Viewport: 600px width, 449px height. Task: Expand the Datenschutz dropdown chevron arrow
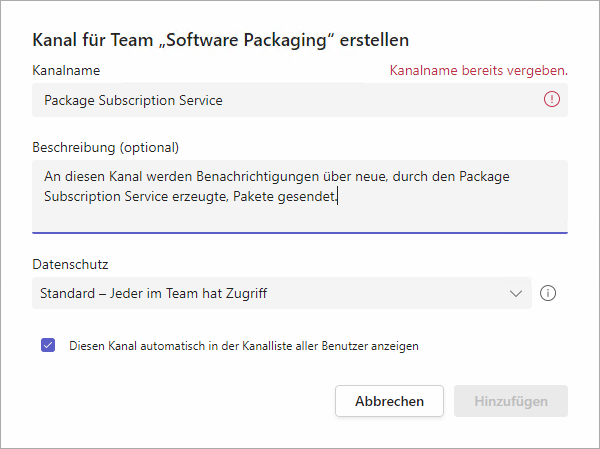pos(516,293)
